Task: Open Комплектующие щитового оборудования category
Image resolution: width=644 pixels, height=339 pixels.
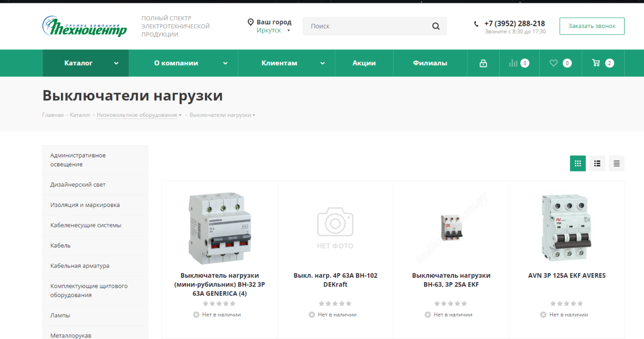Action: (x=95, y=290)
